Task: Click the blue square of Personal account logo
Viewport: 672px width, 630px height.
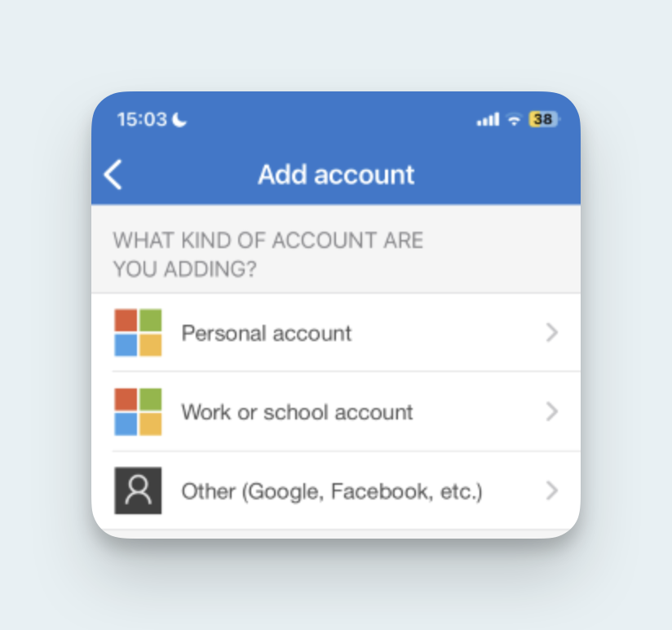Action: click(126, 345)
